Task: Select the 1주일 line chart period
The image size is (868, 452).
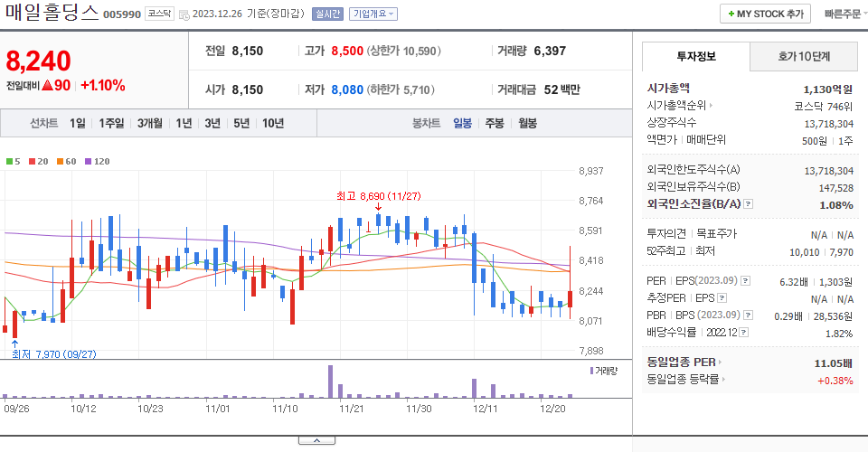Action: click(x=111, y=123)
